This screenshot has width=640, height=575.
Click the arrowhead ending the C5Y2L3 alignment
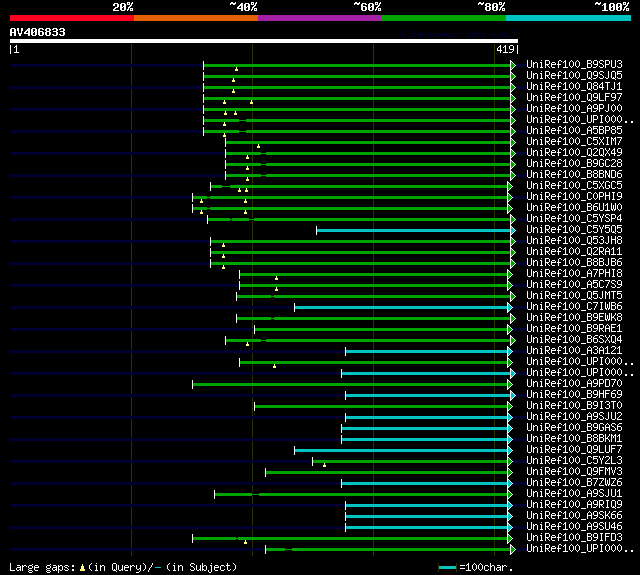click(510, 462)
